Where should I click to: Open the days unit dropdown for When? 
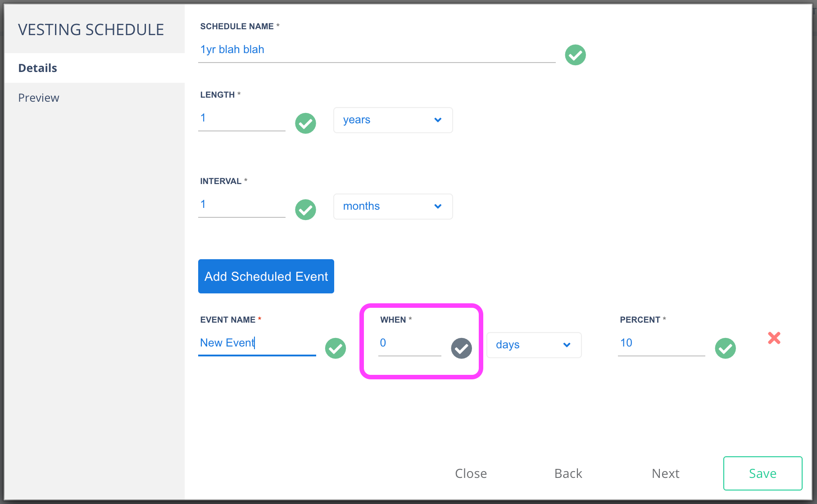[534, 345]
